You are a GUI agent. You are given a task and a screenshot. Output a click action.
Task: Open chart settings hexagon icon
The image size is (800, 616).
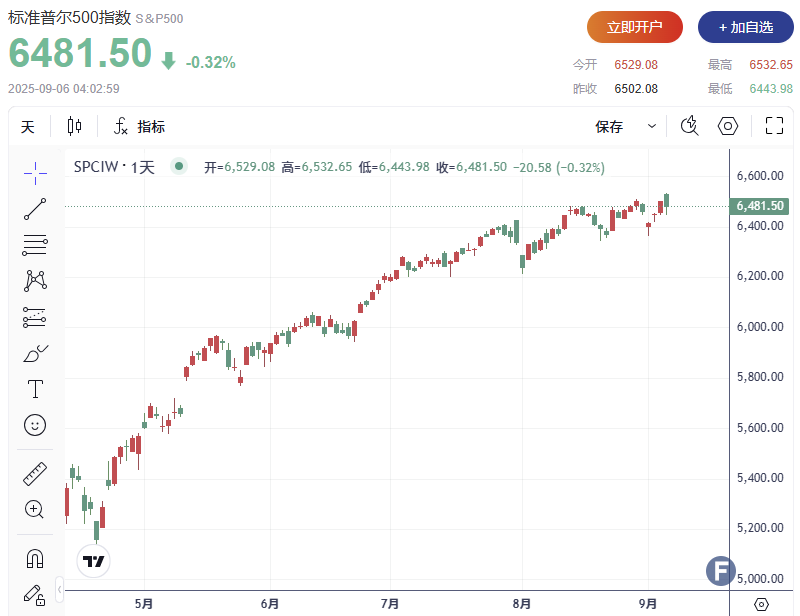(x=728, y=126)
